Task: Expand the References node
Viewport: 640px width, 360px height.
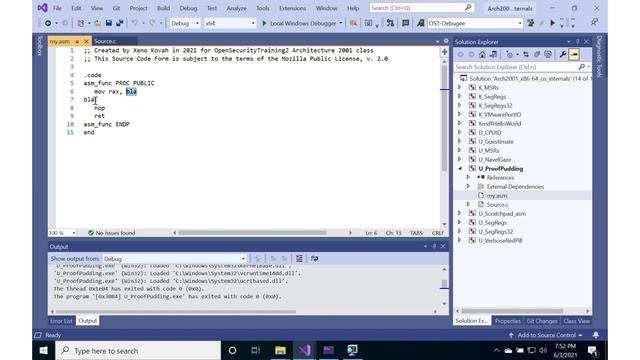Action: (468, 178)
